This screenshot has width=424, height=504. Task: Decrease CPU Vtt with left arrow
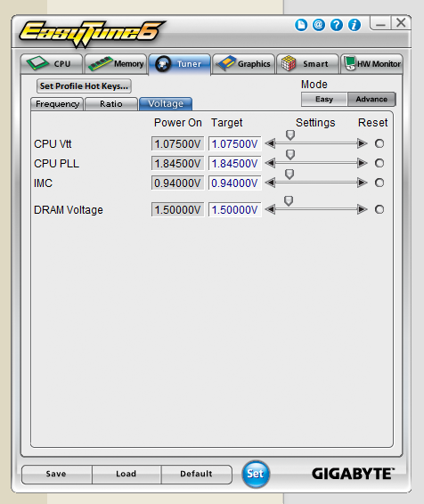(x=270, y=143)
